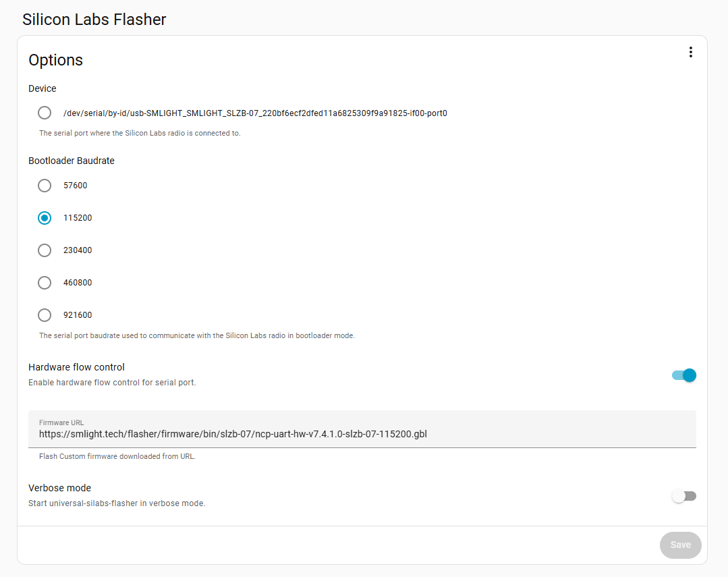Enable the Verbose mode switch
The height and width of the screenshot is (577, 728).
(683, 496)
